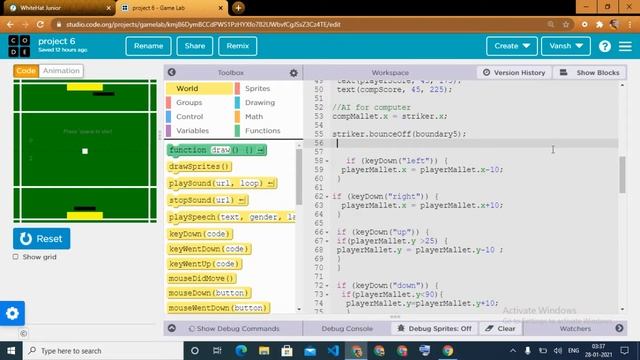640x360 pixels.
Task: Open the Create dropdown
Action: pyautogui.click(x=512, y=46)
